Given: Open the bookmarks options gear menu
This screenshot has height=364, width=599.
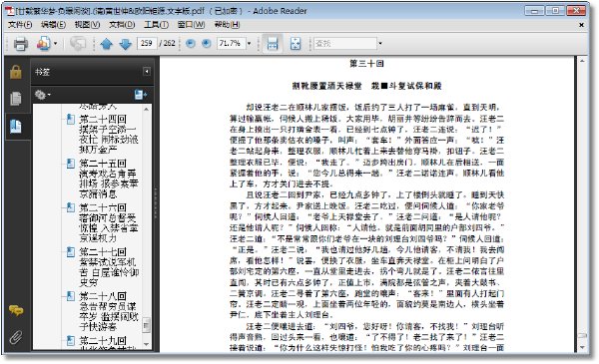Looking at the screenshot, I should 42,95.
